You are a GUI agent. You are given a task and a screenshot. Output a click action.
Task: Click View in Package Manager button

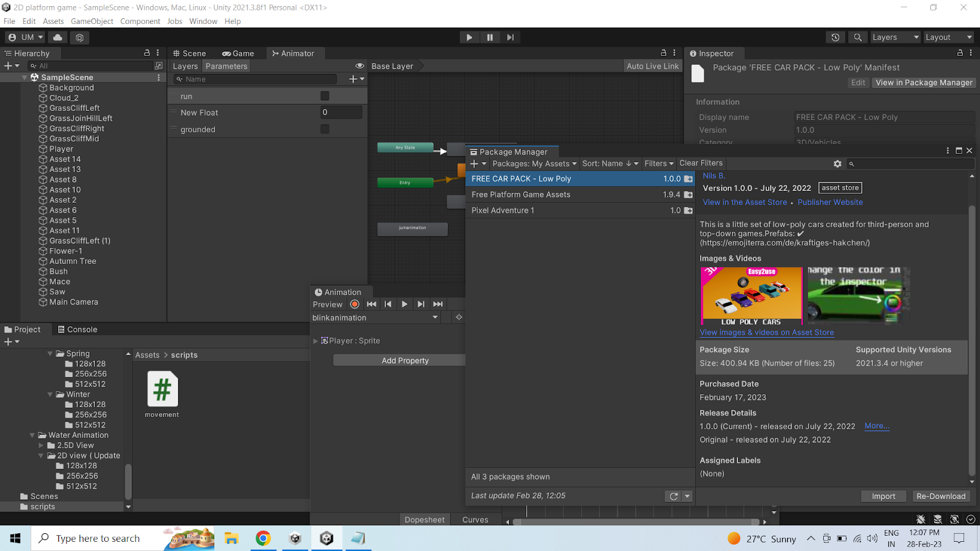click(x=924, y=83)
